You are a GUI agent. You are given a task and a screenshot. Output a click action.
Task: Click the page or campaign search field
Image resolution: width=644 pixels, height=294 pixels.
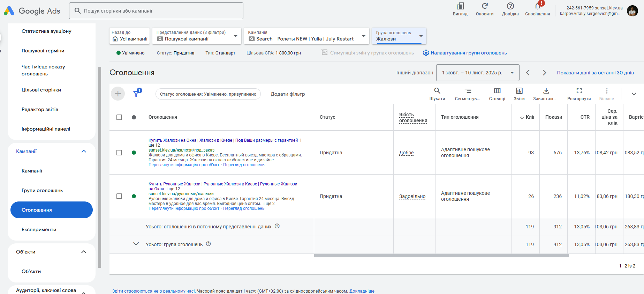(156, 11)
